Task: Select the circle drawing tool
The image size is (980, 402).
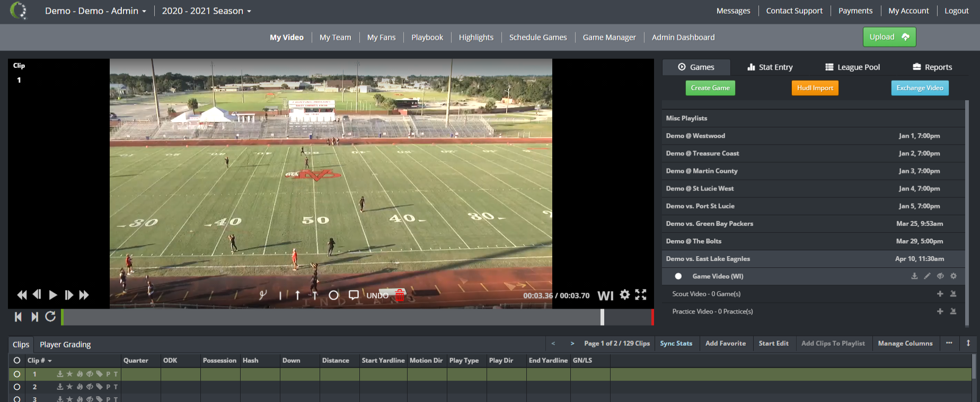Action: tap(333, 295)
